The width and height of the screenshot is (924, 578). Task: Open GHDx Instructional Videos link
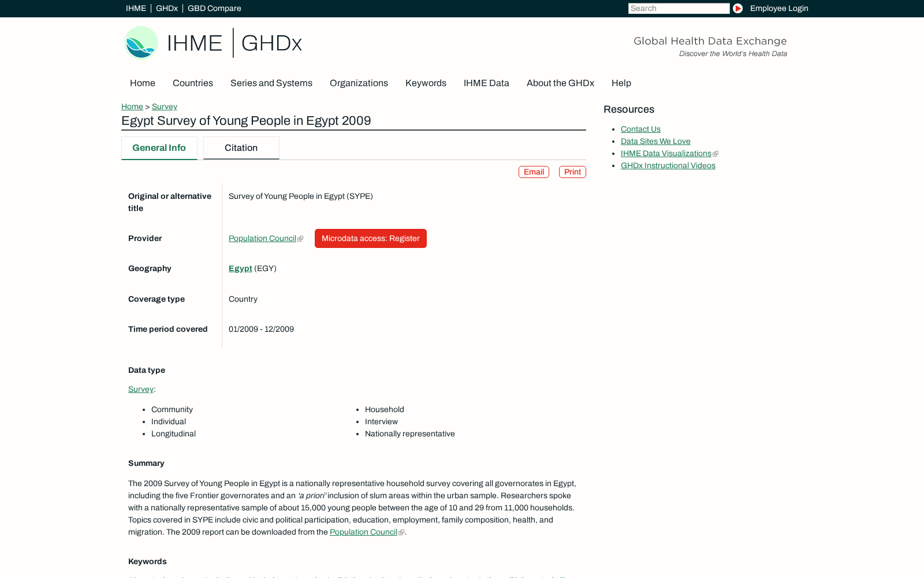[668, 165]
